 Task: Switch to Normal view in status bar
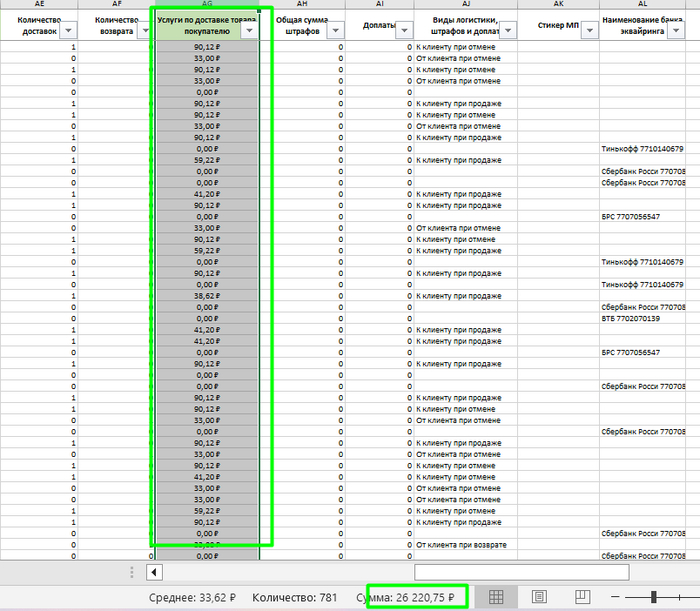(x=494, y=597)
